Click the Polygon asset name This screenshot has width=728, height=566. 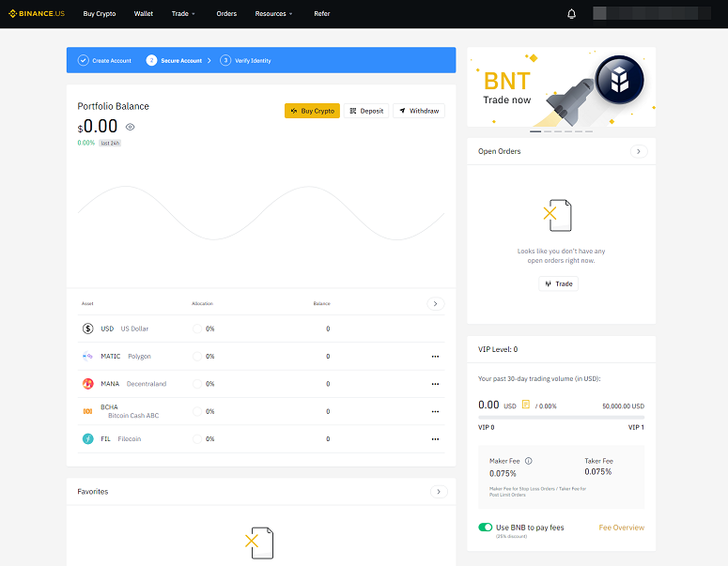(x=139, y=357)
